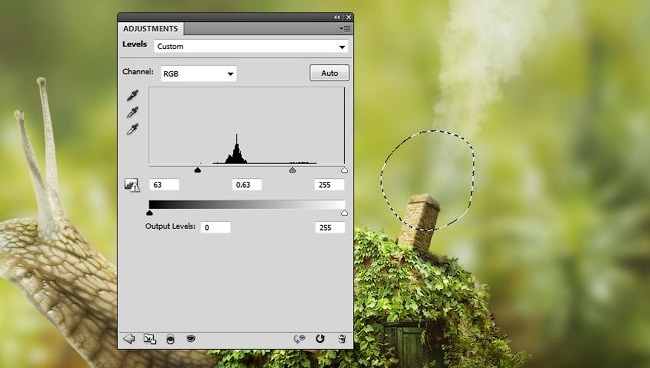Click the Auto levels button

tap(330, 73)
